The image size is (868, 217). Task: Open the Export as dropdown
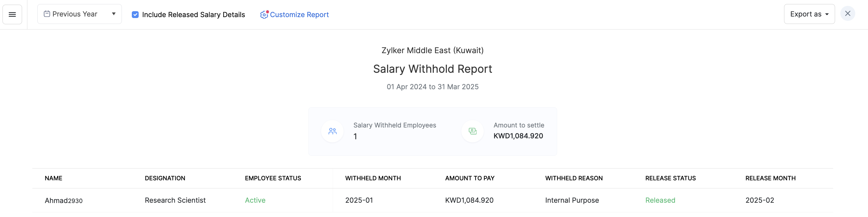click(809, 14)
